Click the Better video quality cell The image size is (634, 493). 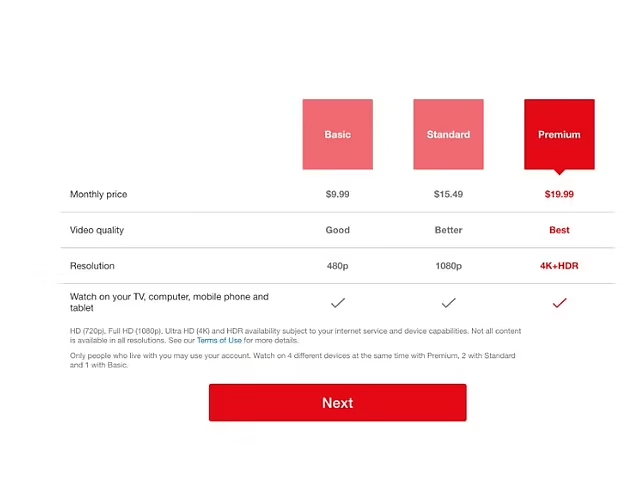(x=448, y=230)
